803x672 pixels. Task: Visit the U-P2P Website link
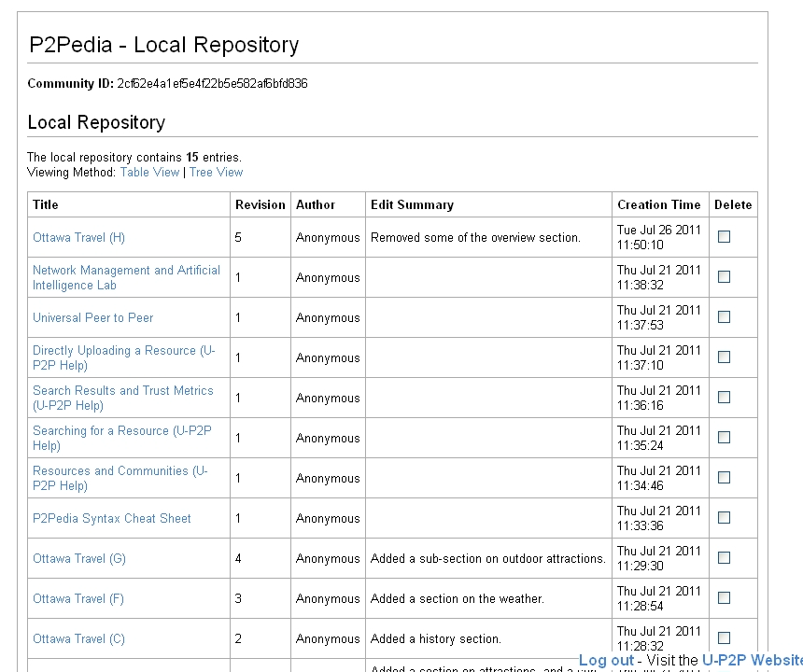point(752,661)
